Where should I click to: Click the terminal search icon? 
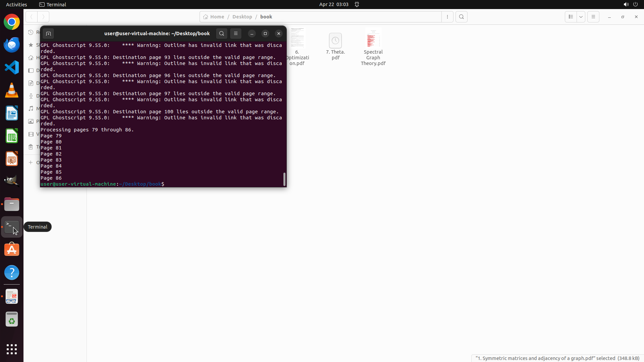(221, 34)
